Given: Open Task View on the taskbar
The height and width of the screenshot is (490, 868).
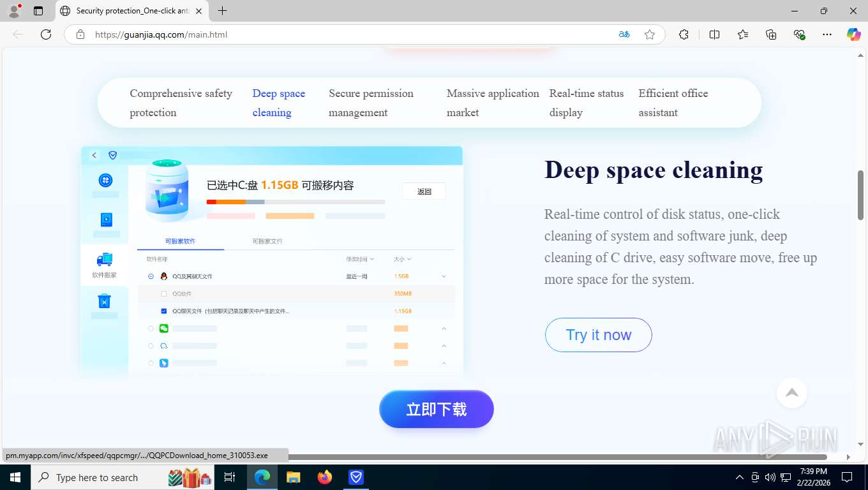Looking at the screenshot, I should pyautogui.click(x=230, y=477).
